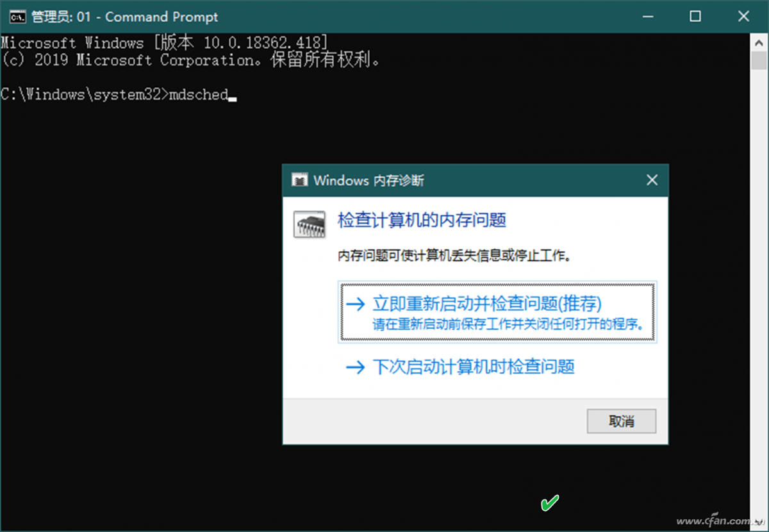Click the scrollbar down arrow
The width and height of the screenshot is (769, 532).
(760, 522)
